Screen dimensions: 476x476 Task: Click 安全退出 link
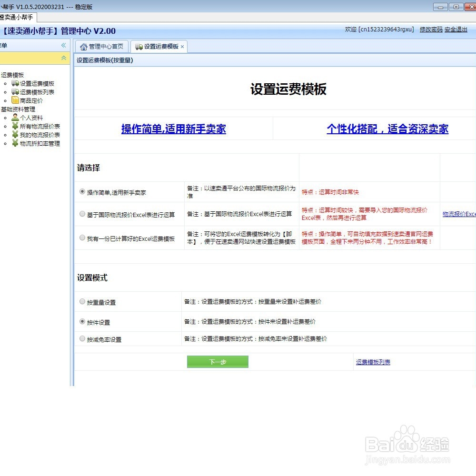pos(456,30)
